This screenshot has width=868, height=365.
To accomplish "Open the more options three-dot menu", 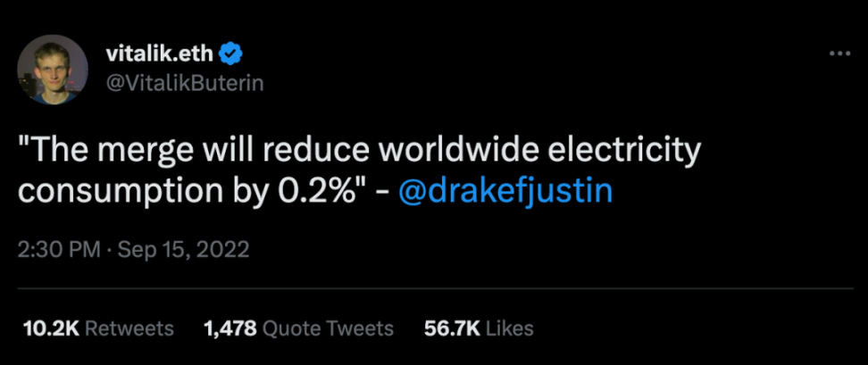I will click(x=839, y=54).
